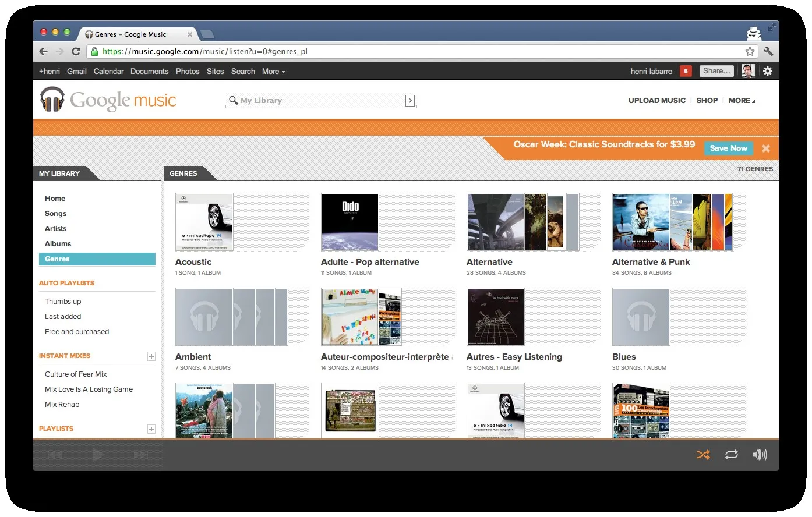Skip to next track
812x517 pixels.
pyautogui.click(x=141, y=455)
